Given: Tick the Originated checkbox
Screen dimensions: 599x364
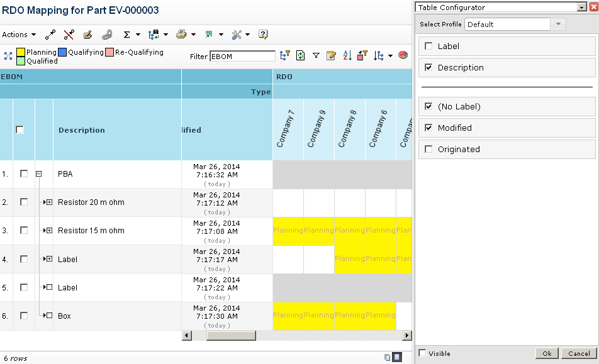Looking at the screenshot, I should click(428, 149).
